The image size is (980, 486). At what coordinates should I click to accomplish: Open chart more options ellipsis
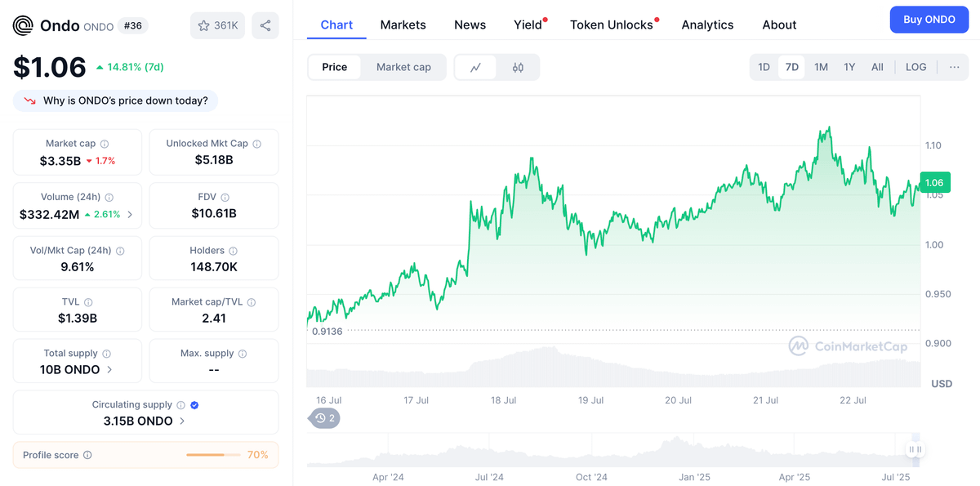954,67
